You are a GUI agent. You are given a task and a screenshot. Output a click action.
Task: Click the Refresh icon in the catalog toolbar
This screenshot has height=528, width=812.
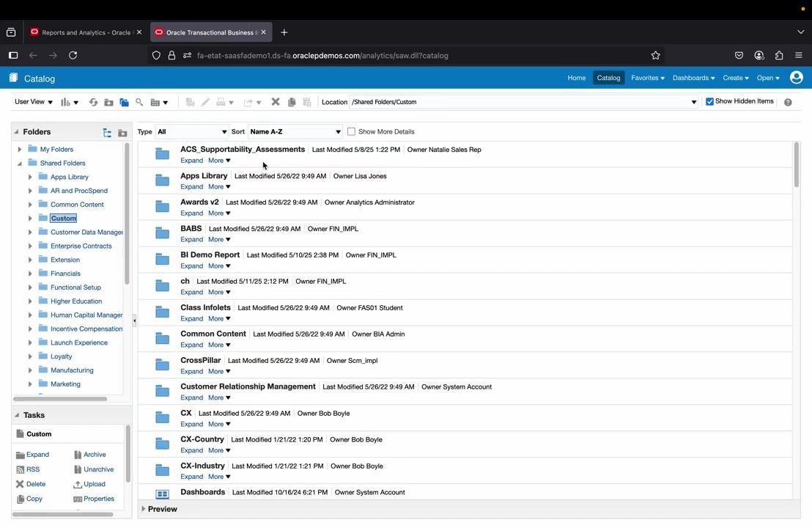pyautogui.click(x=93, y=102)
